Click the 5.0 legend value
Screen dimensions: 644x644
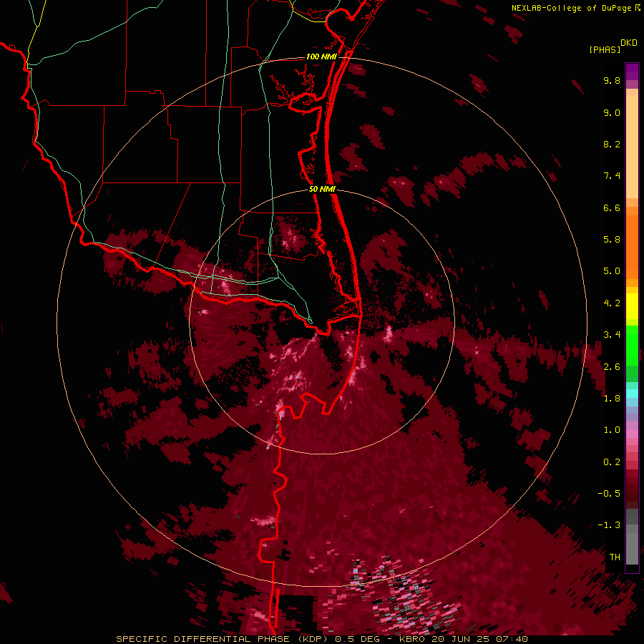[612, 271]
